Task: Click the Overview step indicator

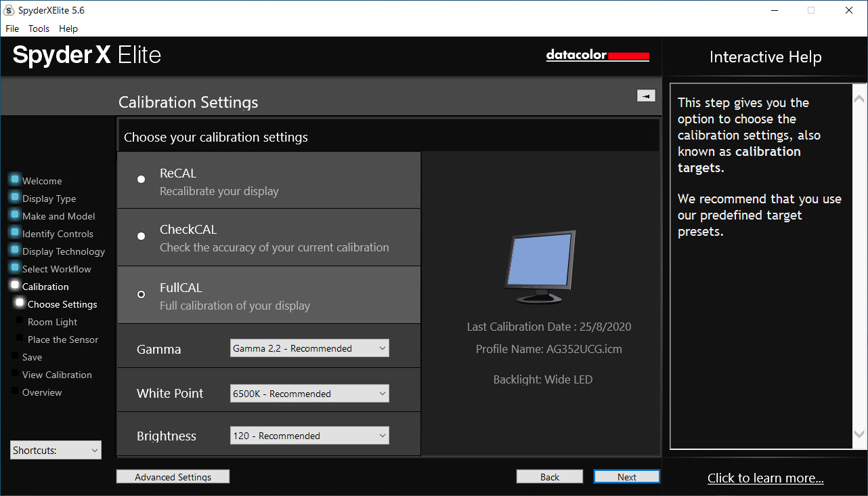Action: tap(16, 391)
